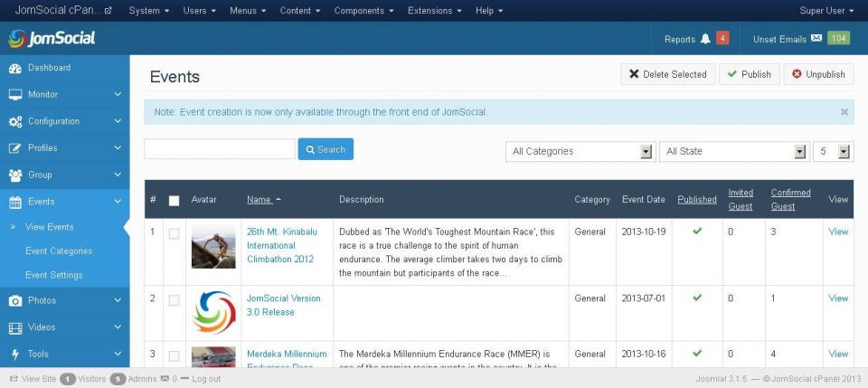Image resolution: width=868 pixels, height=388 pixels.
Task: Click the Delete Selected button
Action: pyautogui.click(x=667, y=74)
